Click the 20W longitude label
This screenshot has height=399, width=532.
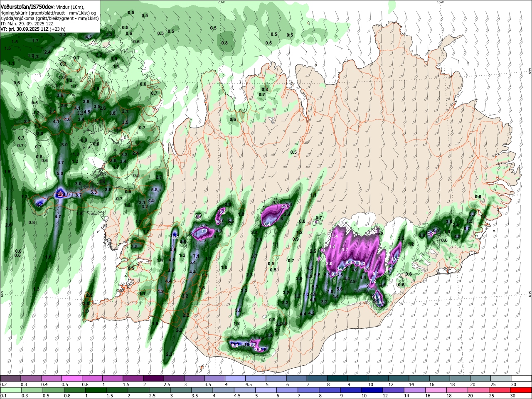tap(221, 2)
